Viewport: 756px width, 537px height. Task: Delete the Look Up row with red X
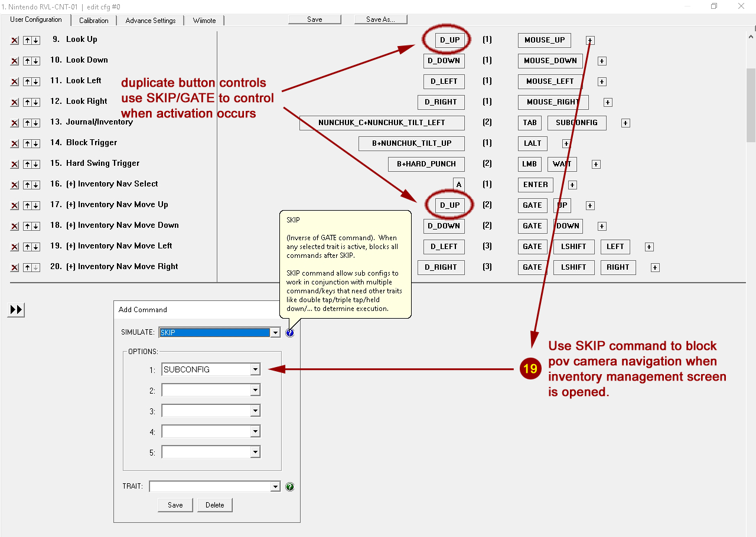click(15, 40)
